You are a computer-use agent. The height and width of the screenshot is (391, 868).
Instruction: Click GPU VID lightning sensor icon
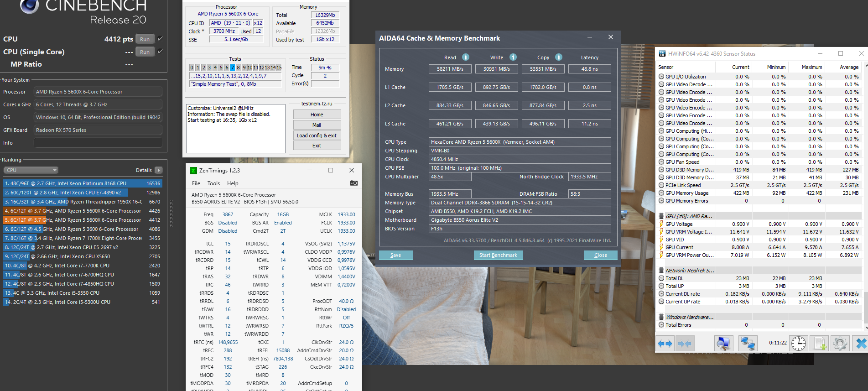661,240
